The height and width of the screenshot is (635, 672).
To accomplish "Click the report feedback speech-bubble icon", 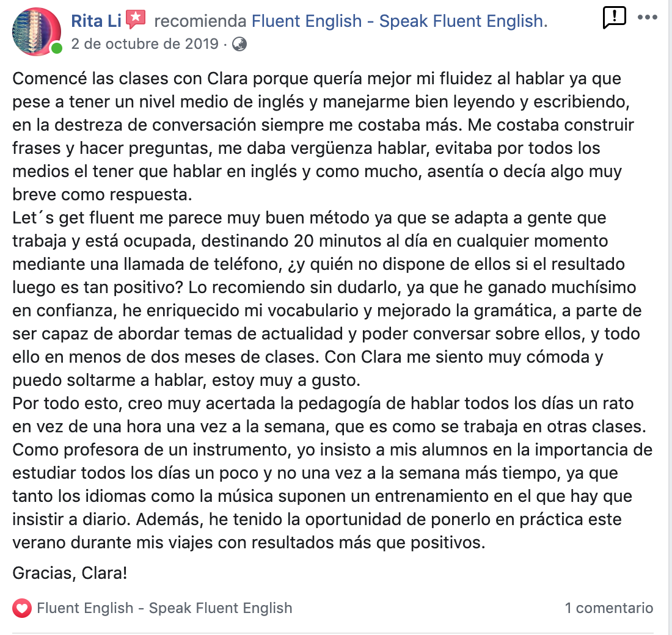I will tap(614, 18).
